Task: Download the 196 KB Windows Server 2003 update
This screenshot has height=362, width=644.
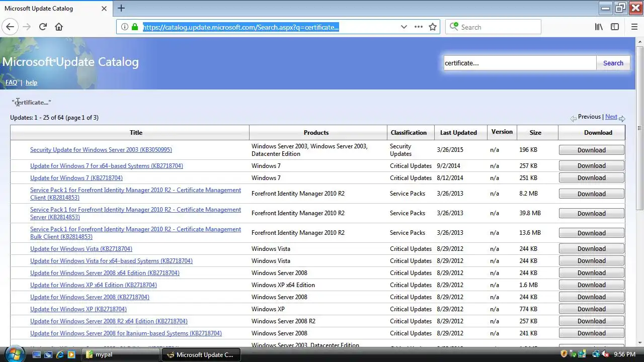Action: [592, 150]
